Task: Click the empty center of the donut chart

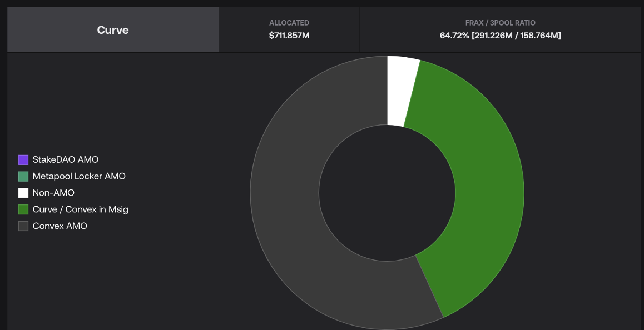Action: pos(387,193)
